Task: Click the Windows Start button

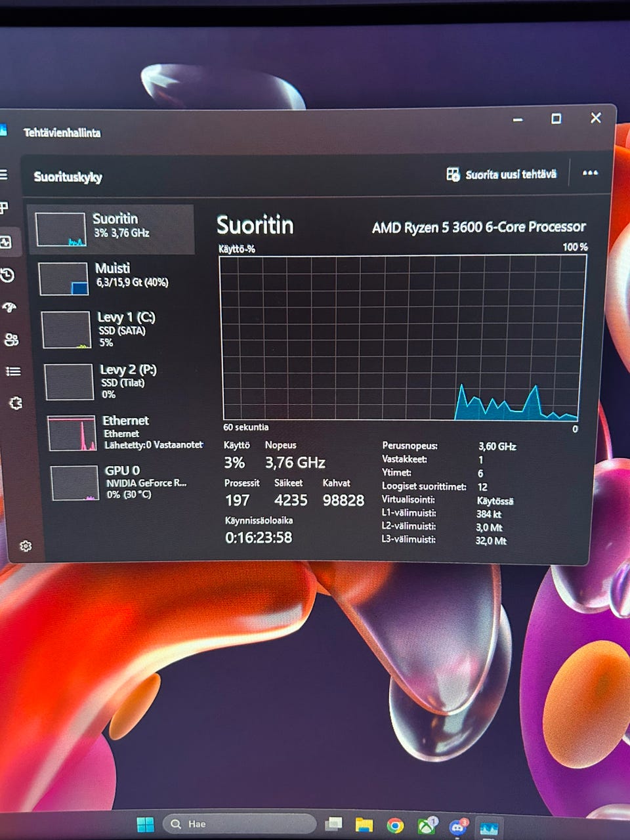Action: coord(145,824)
